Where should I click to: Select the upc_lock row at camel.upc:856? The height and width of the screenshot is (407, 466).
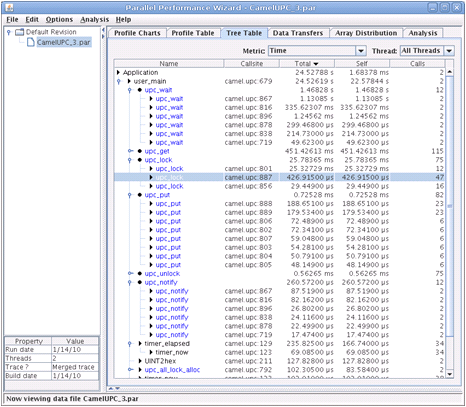click(279, 186)
